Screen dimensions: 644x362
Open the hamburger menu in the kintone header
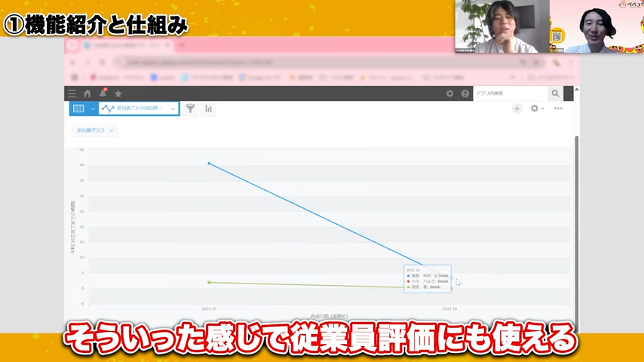click(x=72, y=94)
